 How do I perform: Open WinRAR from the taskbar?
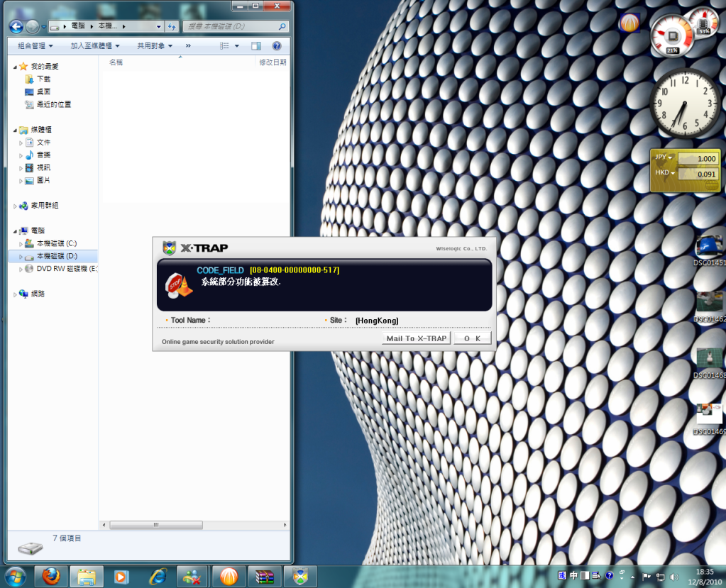[265, 575]
